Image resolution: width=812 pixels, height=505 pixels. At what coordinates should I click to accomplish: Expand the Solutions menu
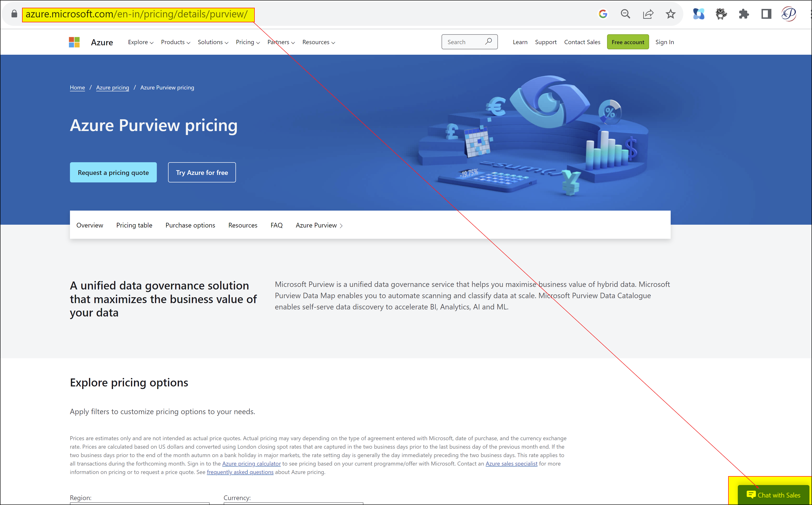213,42
